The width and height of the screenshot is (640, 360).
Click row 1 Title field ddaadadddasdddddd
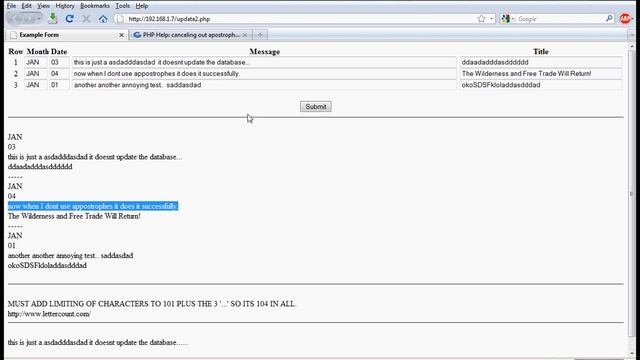[541, 62]
